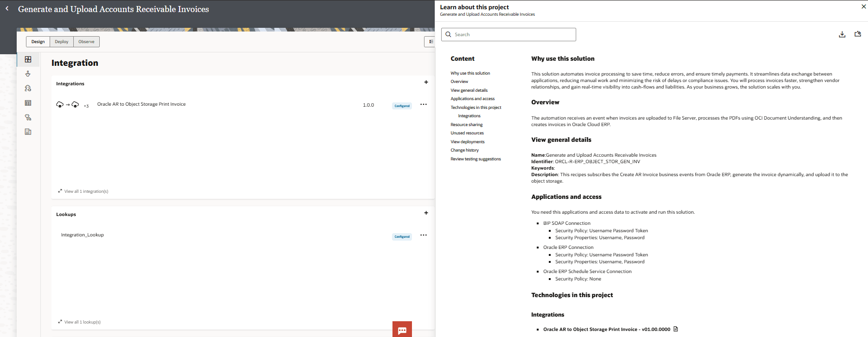Viewport: 868px width, 337px height.
Task: Open the stethoscope sidebar icon
Action: click(x=28, y=117)
